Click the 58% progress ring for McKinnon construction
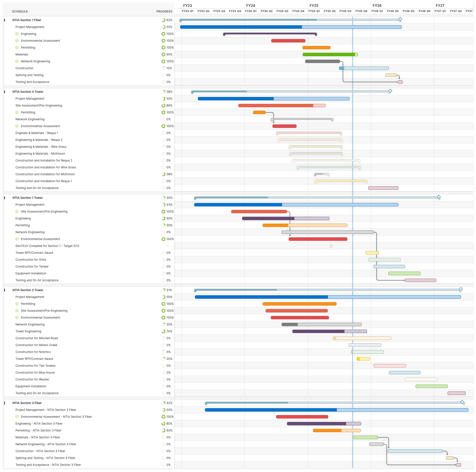Viewport: 476px width, 472px height. point(163,174)
